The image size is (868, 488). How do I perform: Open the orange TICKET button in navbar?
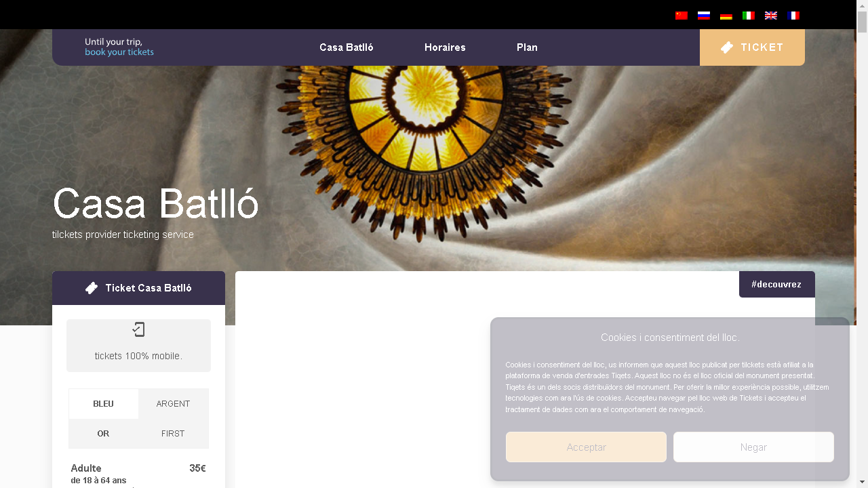tap(752, 47)
